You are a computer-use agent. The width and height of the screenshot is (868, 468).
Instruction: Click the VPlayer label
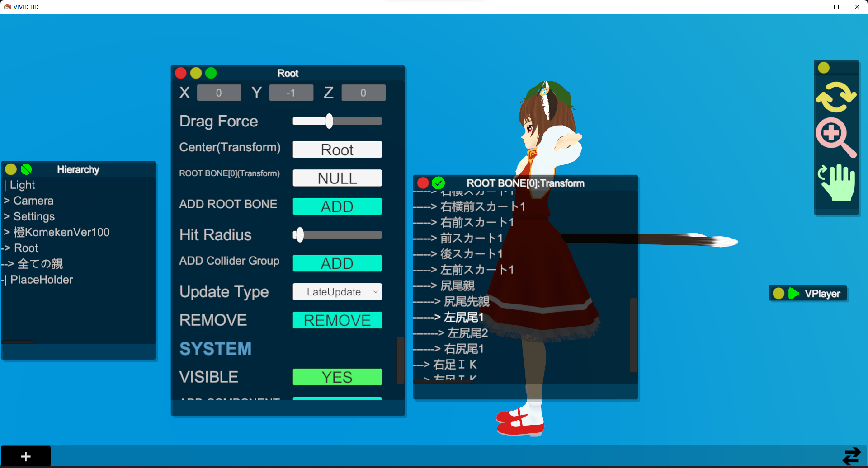822,294
